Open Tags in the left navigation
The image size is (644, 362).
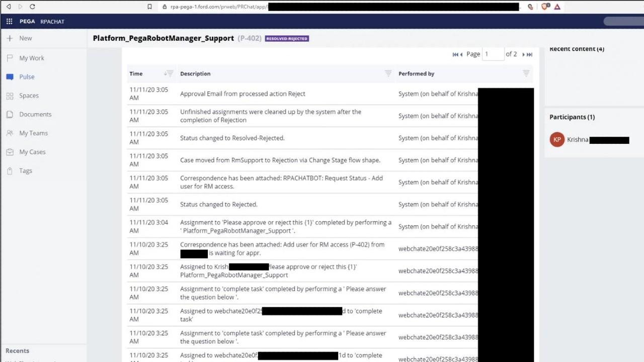26,171
